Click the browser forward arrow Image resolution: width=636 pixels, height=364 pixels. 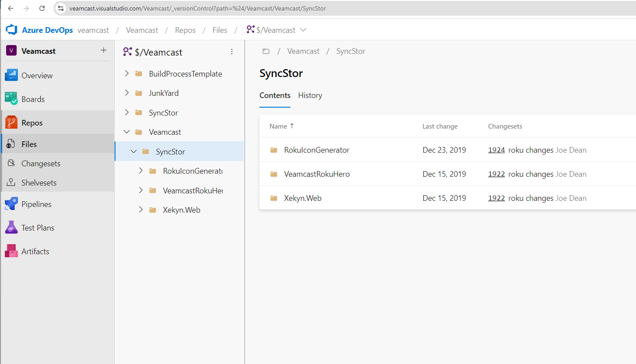point(26,8)
